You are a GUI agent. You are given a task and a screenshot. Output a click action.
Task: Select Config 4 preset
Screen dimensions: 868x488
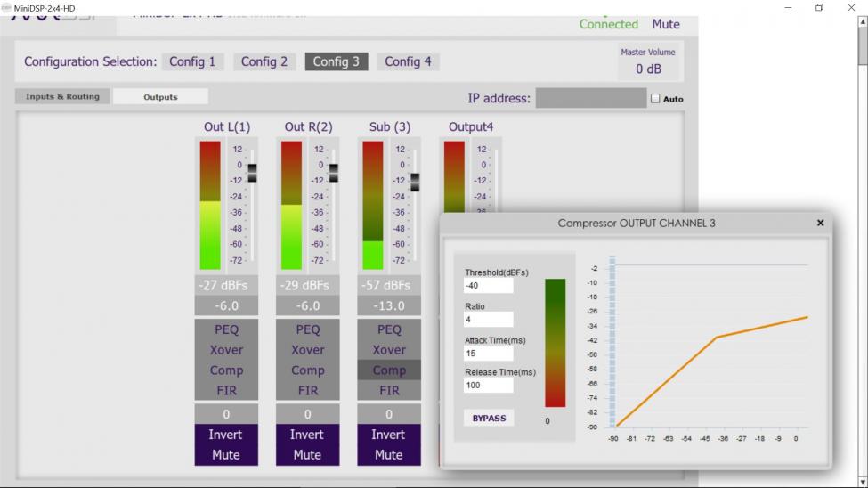[408, 61]
